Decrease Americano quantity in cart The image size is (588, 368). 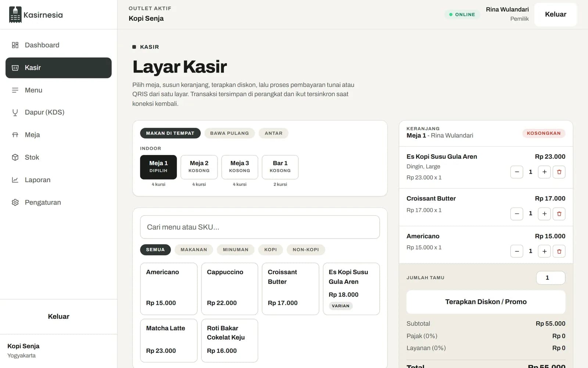click(x=517, y=251)
